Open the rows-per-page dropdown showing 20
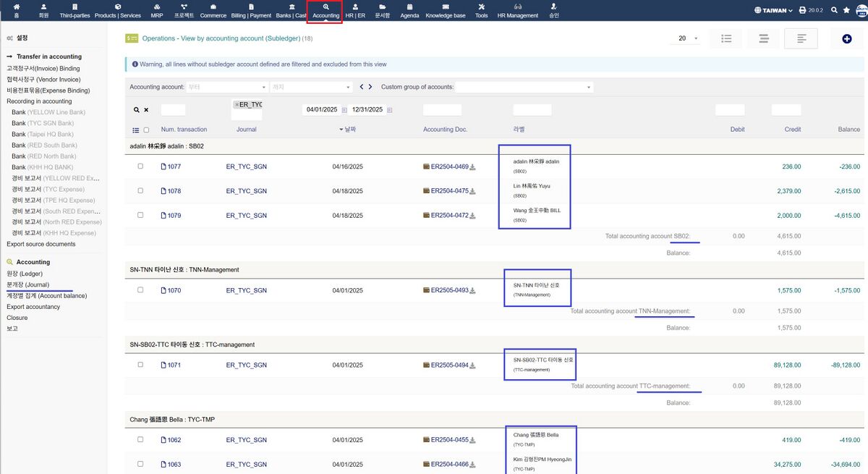868x474 pixels. [687, 38]
